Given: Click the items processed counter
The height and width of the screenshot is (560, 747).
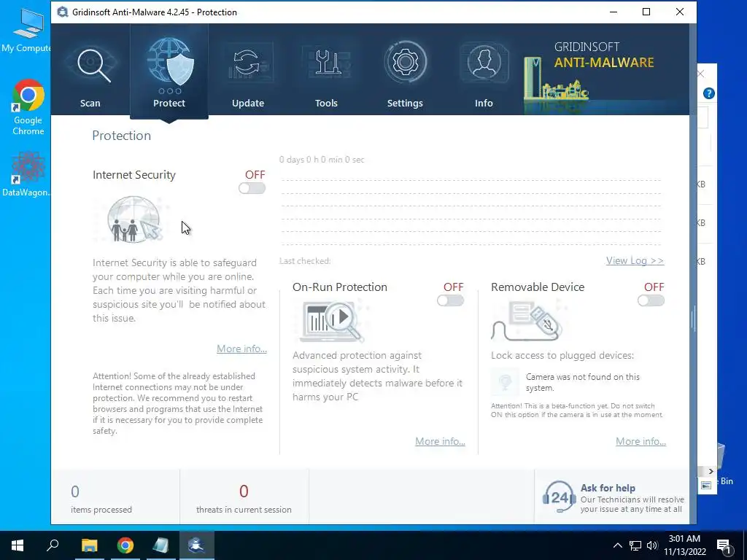Looking at the screenshot, I should tap(101, 499).
